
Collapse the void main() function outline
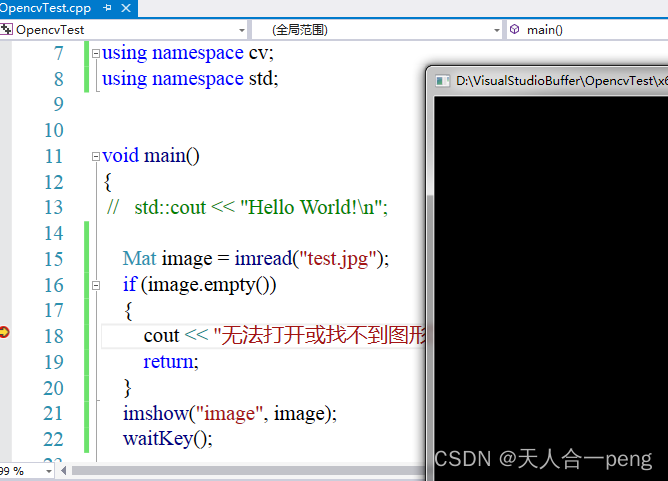(96, 156)
